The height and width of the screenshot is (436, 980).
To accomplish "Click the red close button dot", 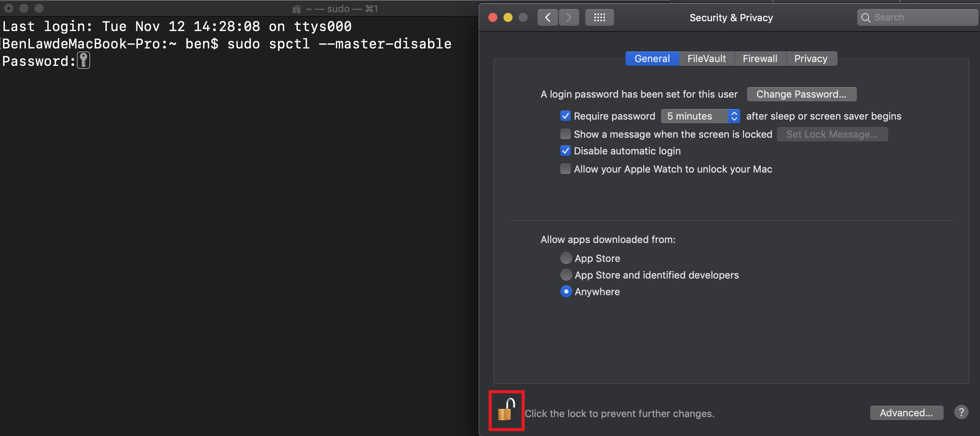I will [493, 17].
